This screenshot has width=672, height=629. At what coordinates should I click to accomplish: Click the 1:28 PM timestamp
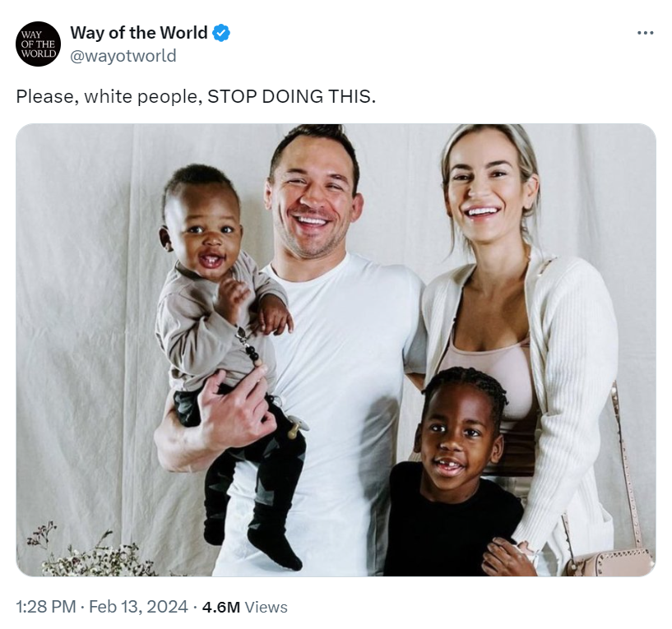tap(46, 607)
